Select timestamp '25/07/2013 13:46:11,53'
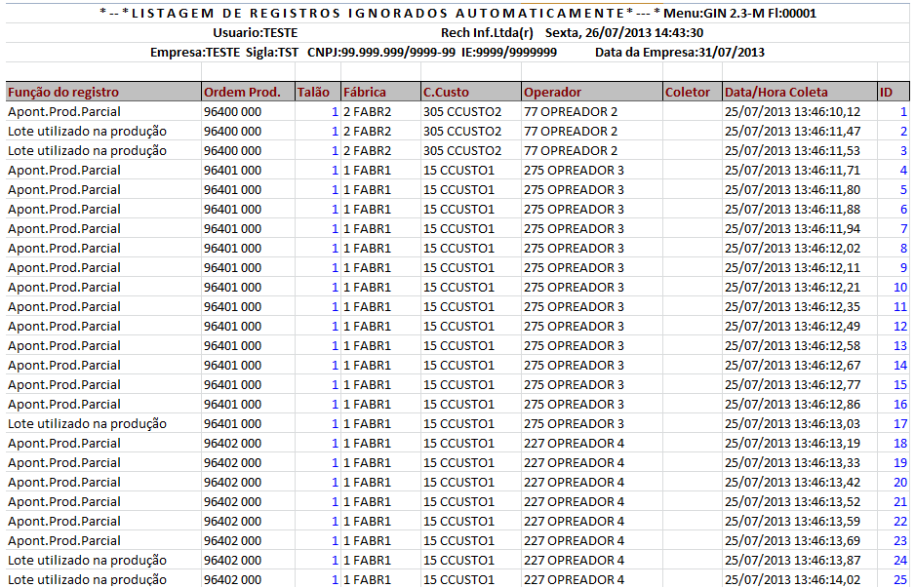The width and height of the screenshot is (915, 588). click(x=792, y=150)
